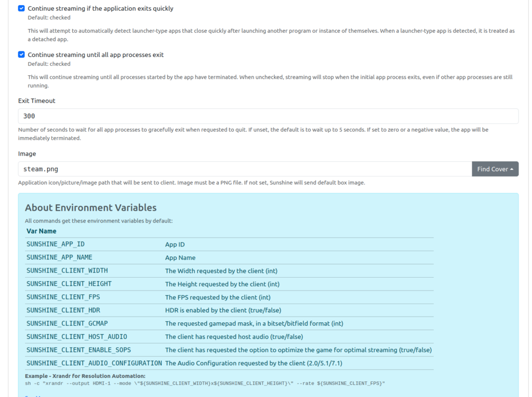Select the SUNSHINE_CLIENT_ENABLE_SOPS variable name
This screenshot has width=532, height=397.
(x=79, y=350)
